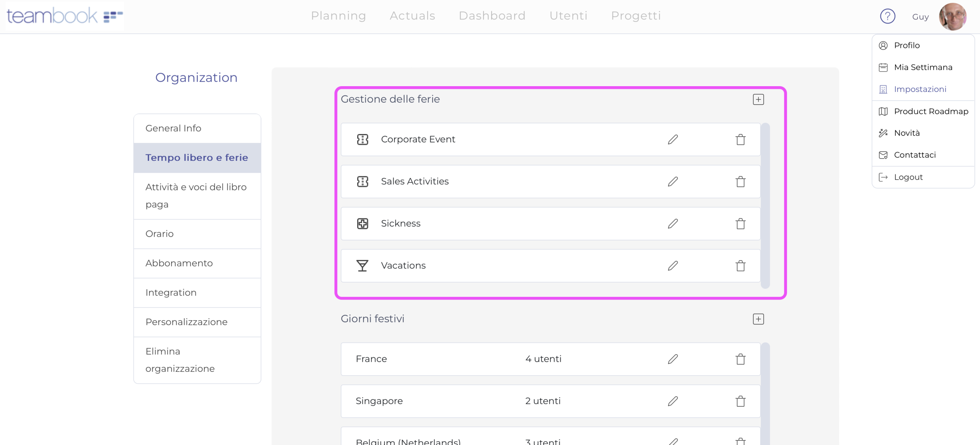Switch to the Dashboard tab
This screenshot has width=980, height=445.
(x=492, y=16)
